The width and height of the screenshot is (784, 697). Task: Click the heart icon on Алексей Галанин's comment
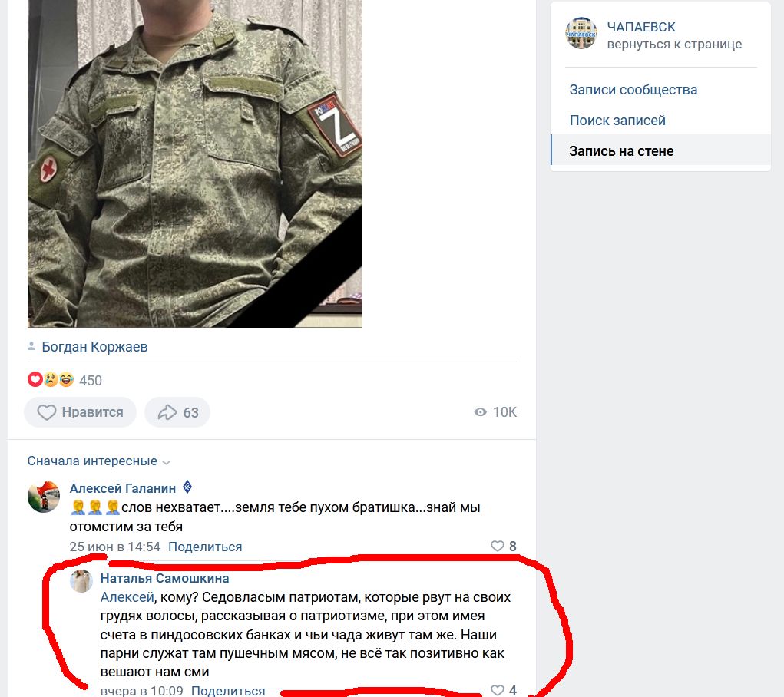click(x=497, y=546)
